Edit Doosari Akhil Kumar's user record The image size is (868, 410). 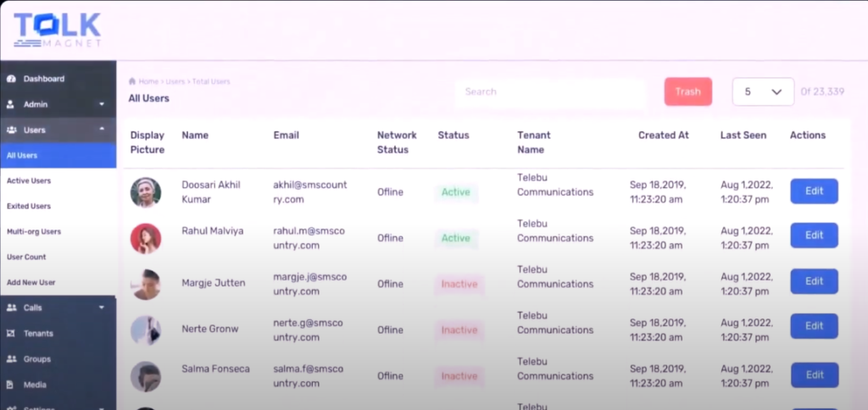[x=814, y=191]
